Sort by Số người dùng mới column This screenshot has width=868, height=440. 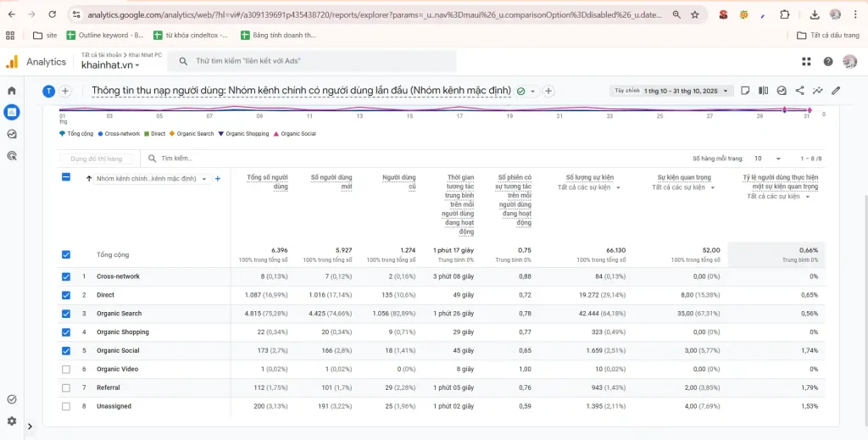pyautogui.click(x=331, y=181)
